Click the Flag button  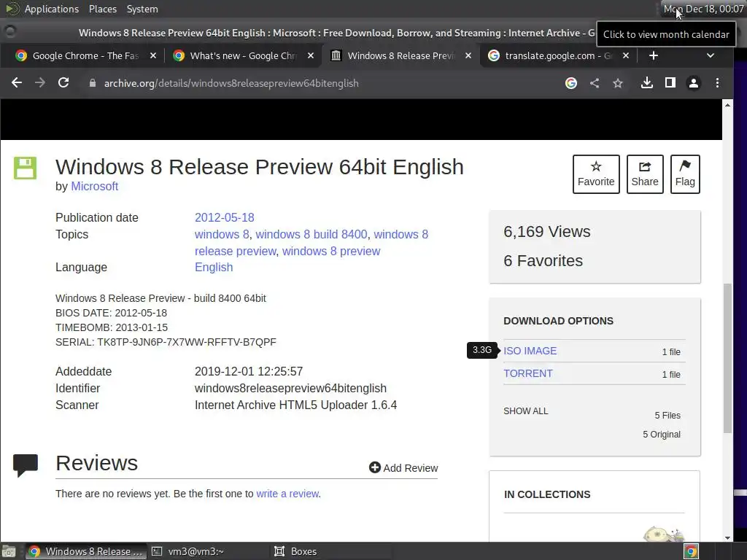click(x=685, y=174)
